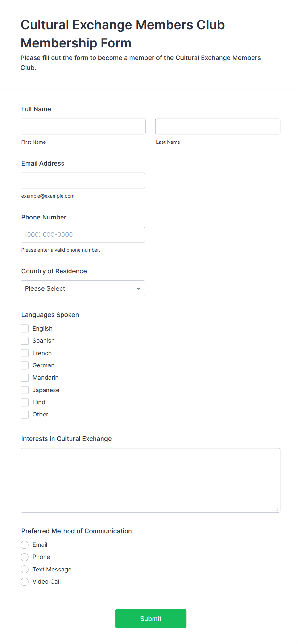The width and height of the screenshot is (298, 644).
Task: Click the Please Select chevron arrow
Action: coord(138,288)
